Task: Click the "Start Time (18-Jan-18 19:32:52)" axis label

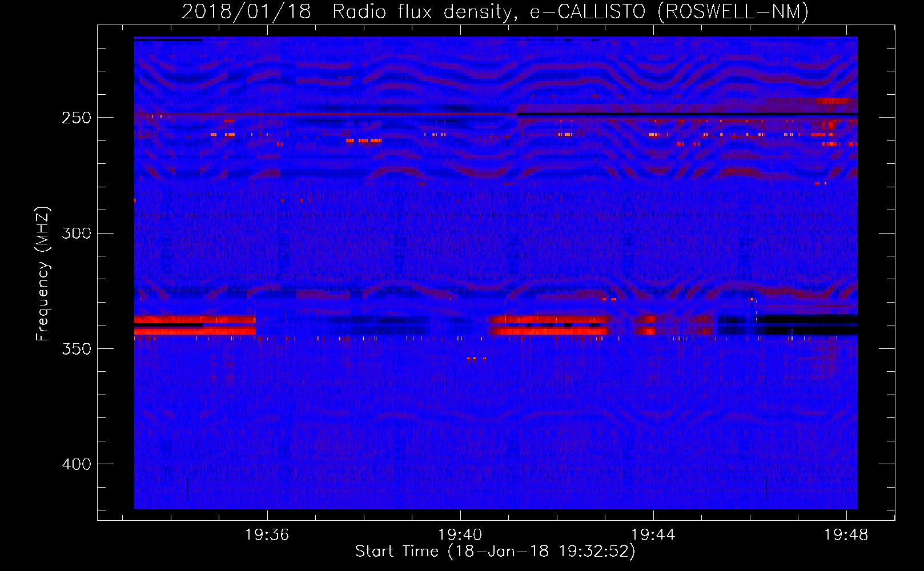Action: (495, 552)
